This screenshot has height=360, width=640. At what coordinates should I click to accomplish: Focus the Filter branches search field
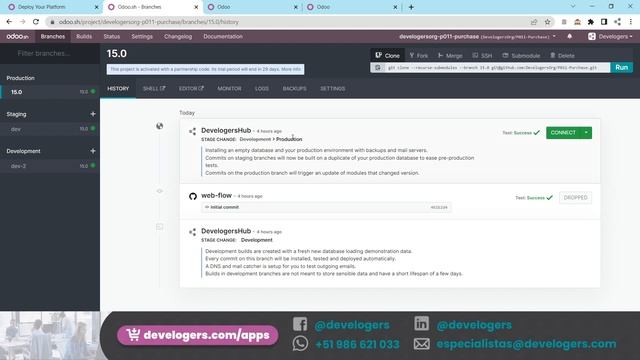click(x=50, y=53)
